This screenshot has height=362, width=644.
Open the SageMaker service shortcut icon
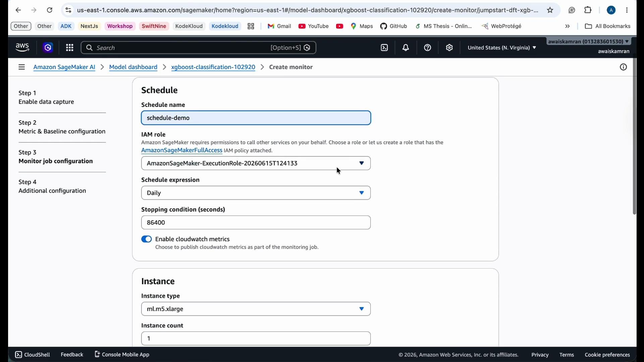point(48,48)
